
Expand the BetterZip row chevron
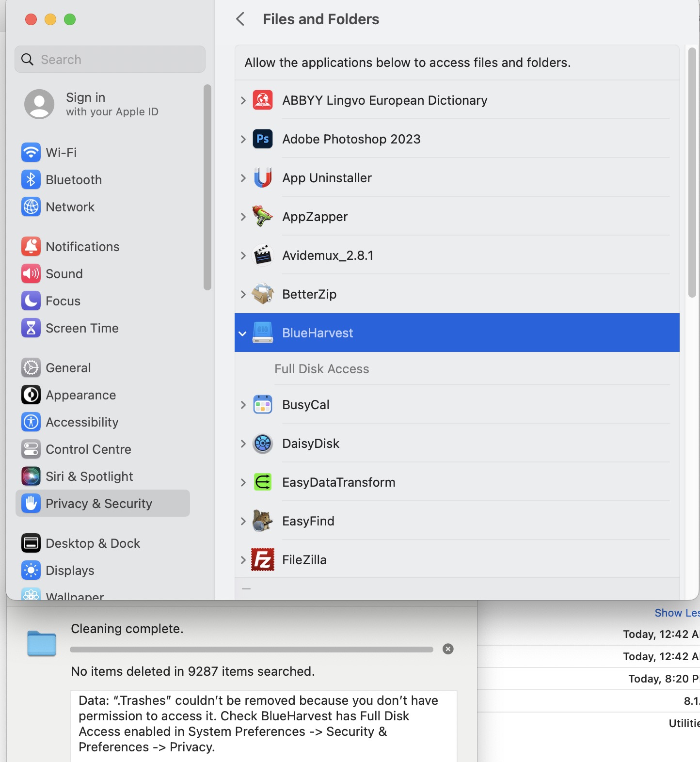click(x=243, y=294)
